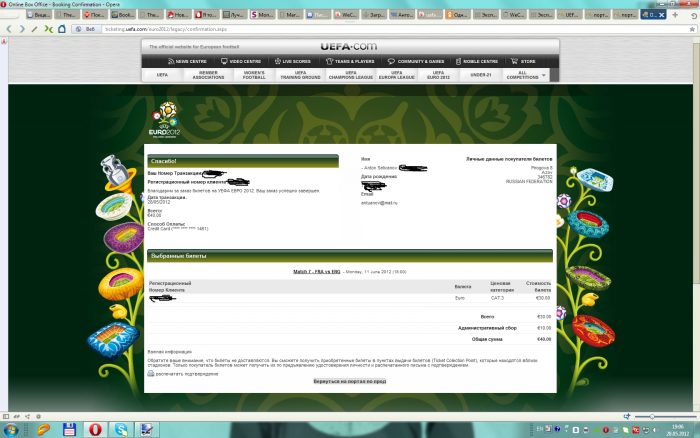
Task: Switch to the 'Book...' tab
Action: 123,15
